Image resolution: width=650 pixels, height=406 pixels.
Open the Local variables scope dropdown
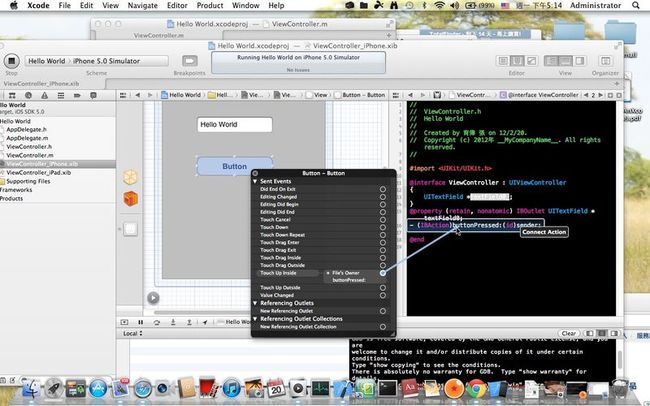tap(133, 333)
